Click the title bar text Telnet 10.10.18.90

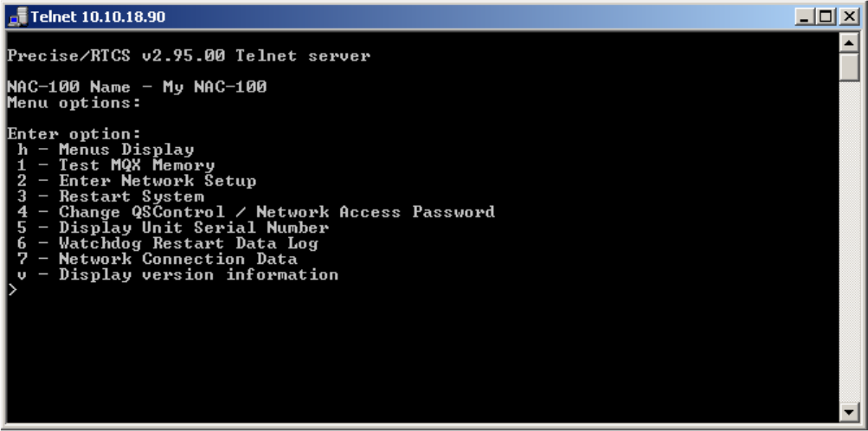(x=97, y=16)
